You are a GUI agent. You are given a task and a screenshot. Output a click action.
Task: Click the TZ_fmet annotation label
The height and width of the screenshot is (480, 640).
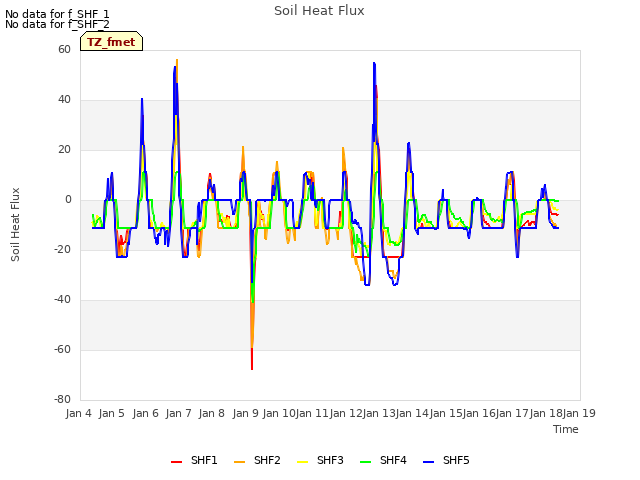click(x=111, y=42)
